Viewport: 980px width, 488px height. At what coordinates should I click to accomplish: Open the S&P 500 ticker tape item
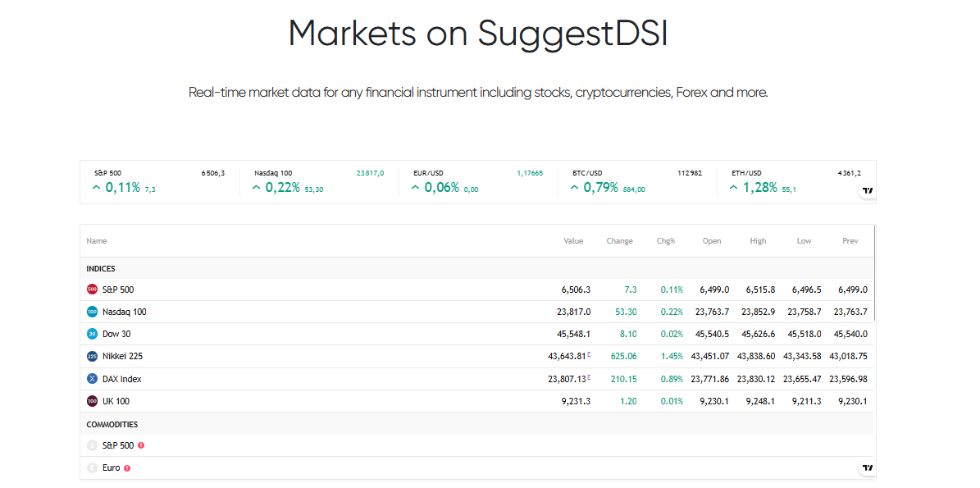159,182
